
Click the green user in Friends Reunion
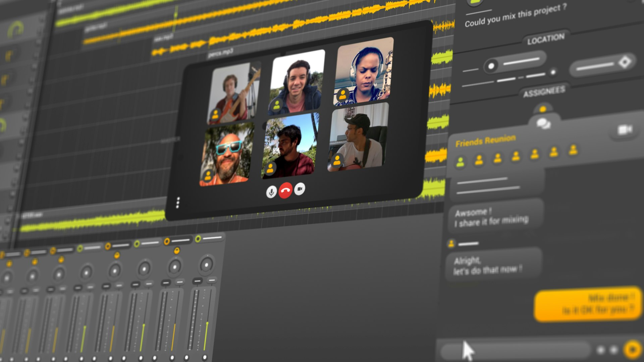click(460, 162)
